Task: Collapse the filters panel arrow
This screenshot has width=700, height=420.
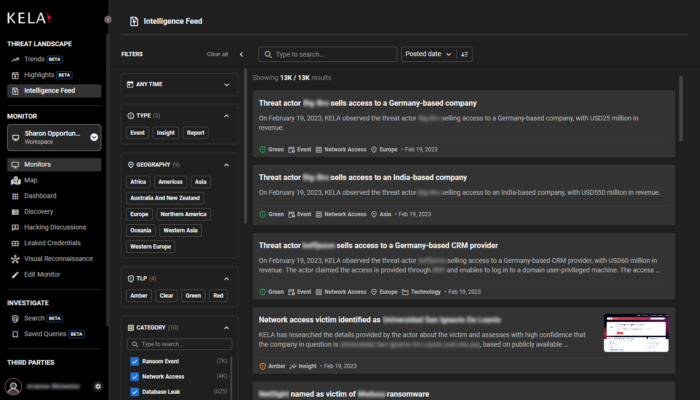Action: click(x=242, y=54)
